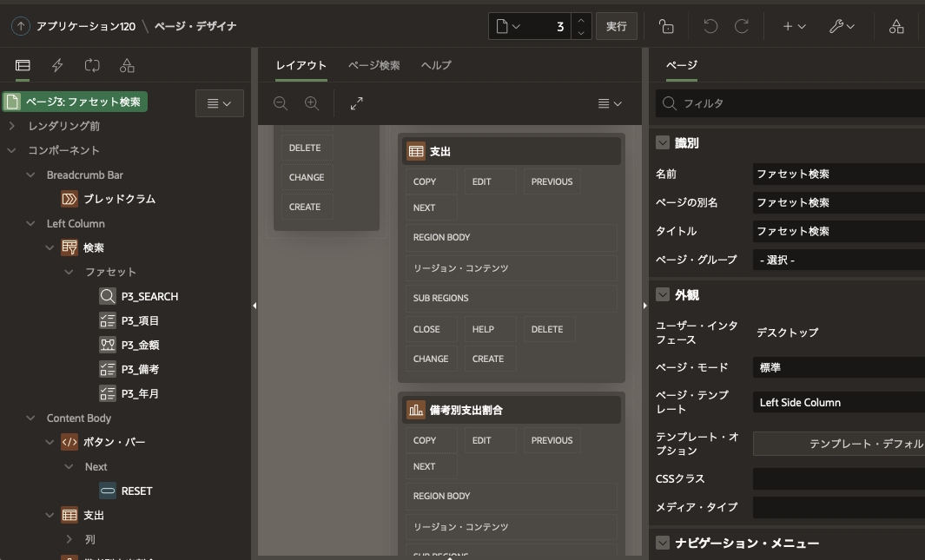Click the expand layout arrows icon

[x=356, y=103]
